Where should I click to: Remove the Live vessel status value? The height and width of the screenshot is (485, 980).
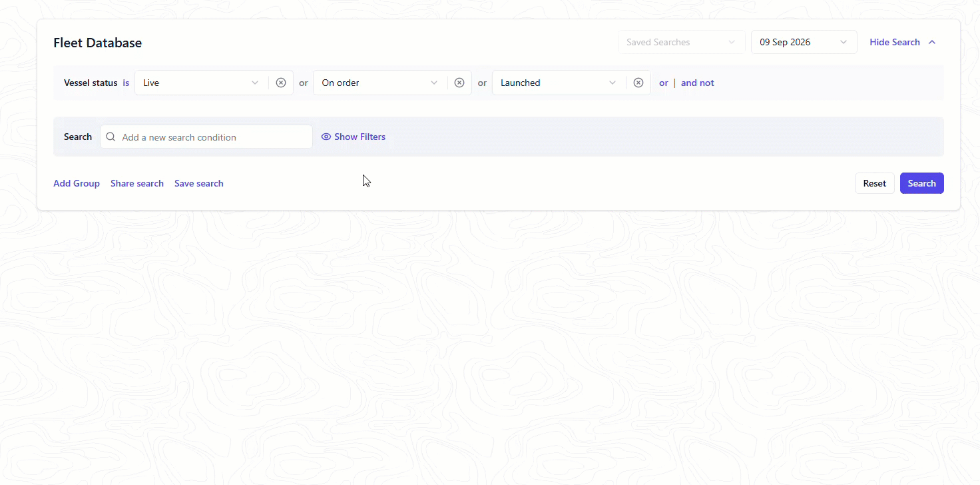(281, 83)
